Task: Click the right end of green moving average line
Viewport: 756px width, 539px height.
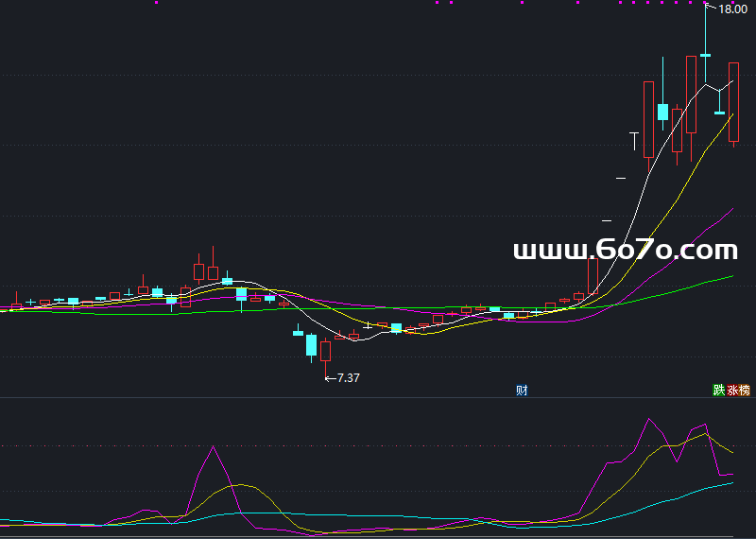Action: 732,276
